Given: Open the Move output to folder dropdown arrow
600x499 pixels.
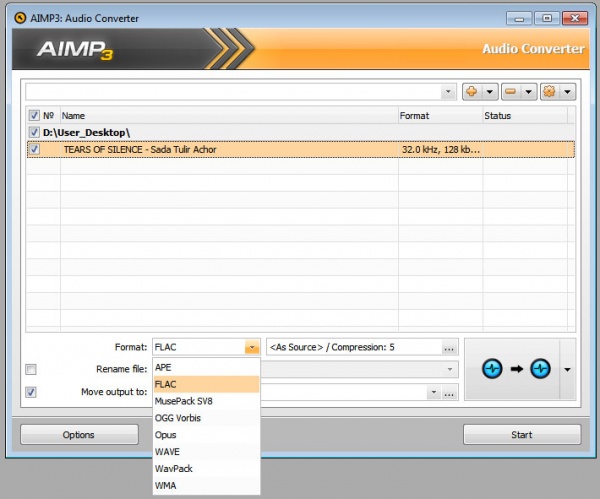Looking at the screenshot, I should [x=434, y=392].
